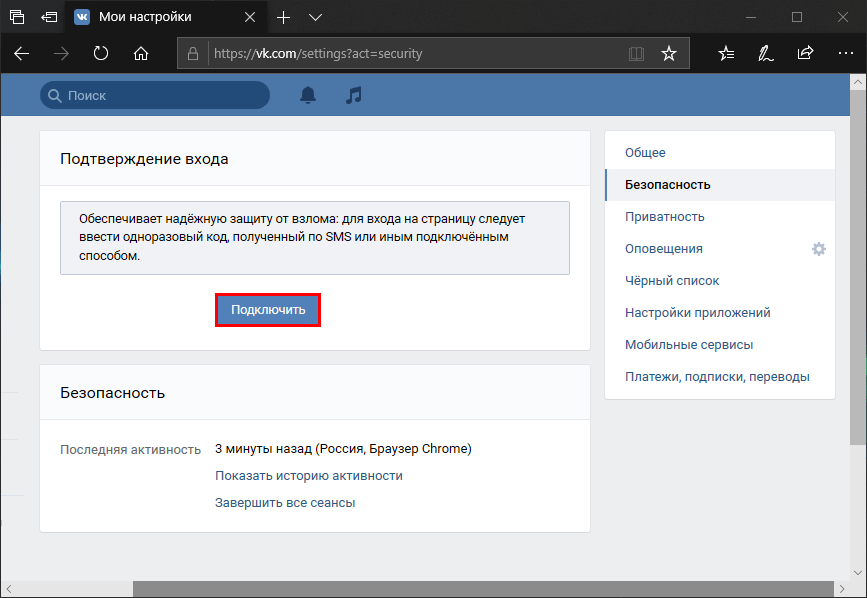
Task: Click the scroll left arrow
Action: (x=8, y=589)
